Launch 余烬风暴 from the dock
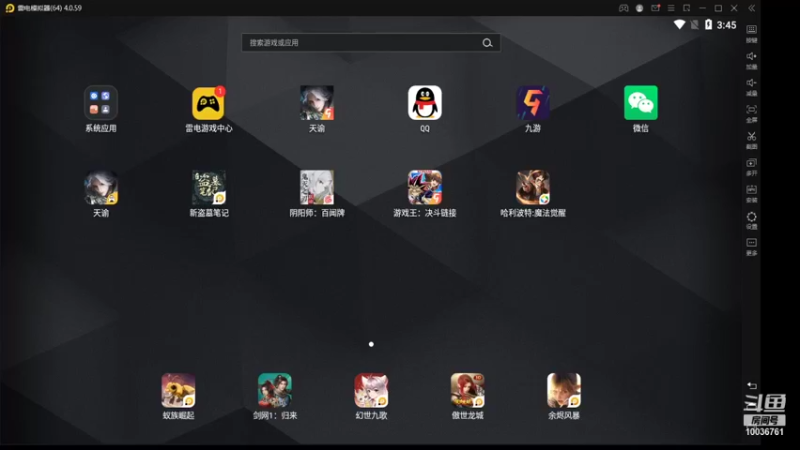The height and width of the screenshot is (450, 800). pyautogui.click(x=564, y=390)
